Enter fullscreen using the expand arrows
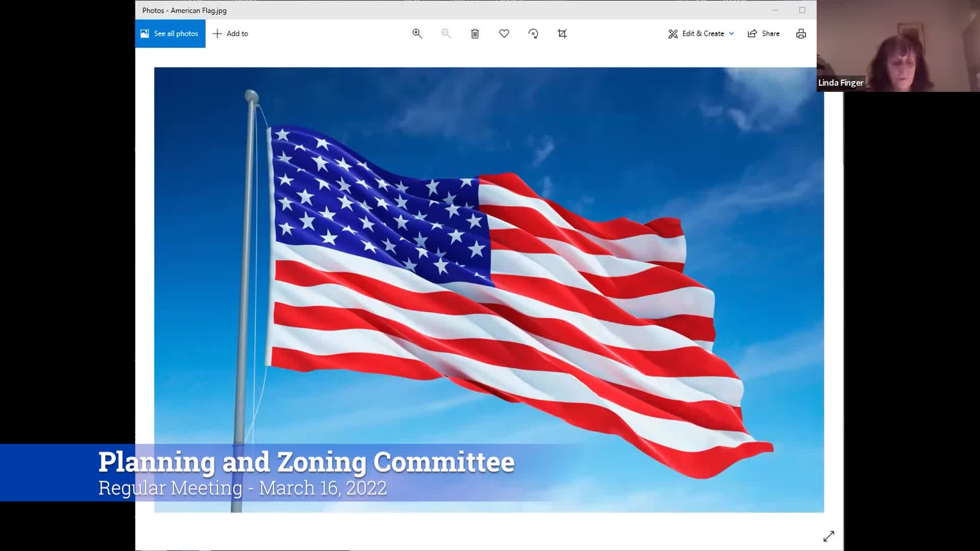This screenshot has width=980, height=551. [x=829, y=536]
